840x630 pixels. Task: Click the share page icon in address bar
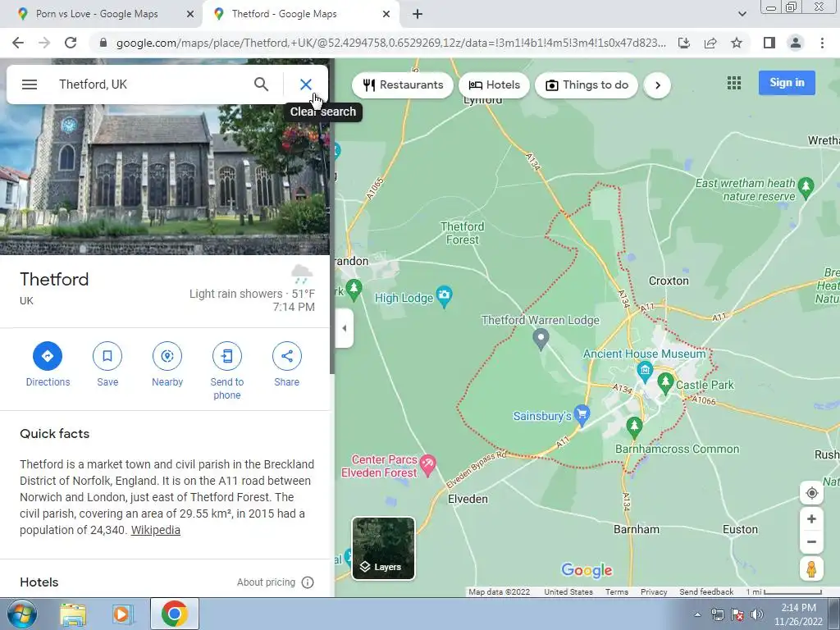pos(710,43)
